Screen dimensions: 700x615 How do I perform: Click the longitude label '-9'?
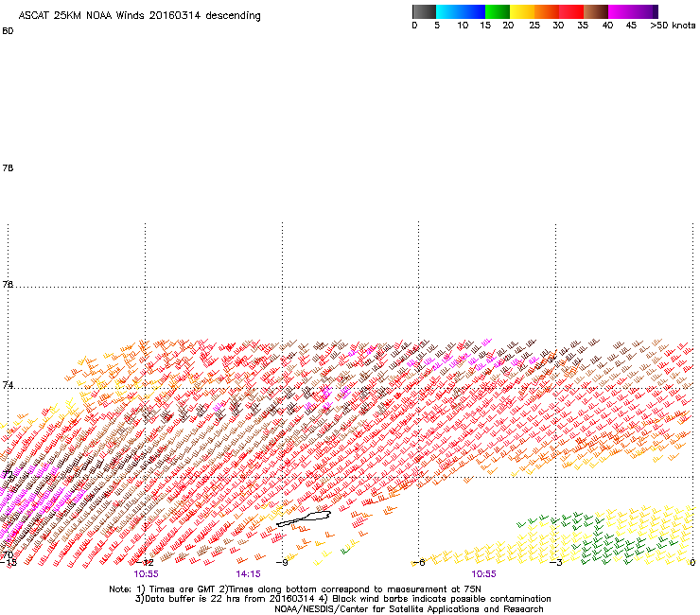pos(282,563)
